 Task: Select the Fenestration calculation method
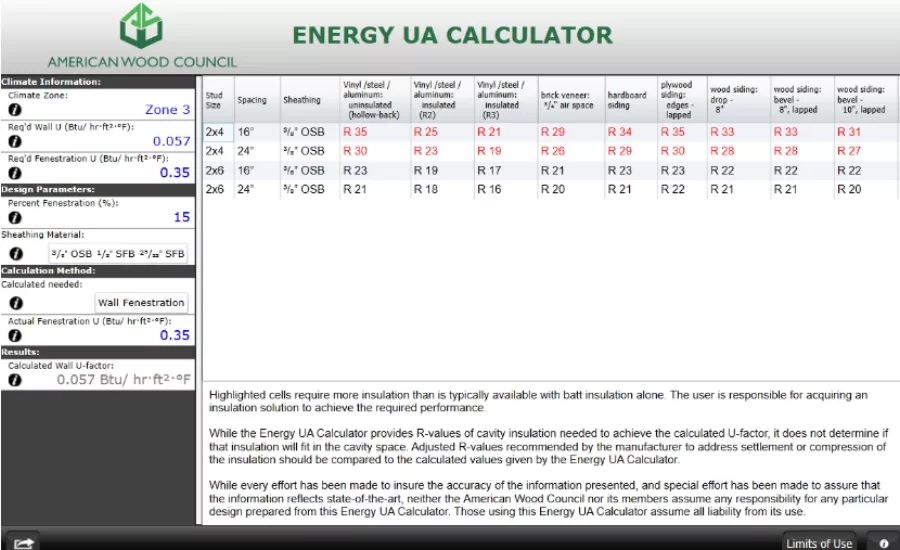click(153, 303)
